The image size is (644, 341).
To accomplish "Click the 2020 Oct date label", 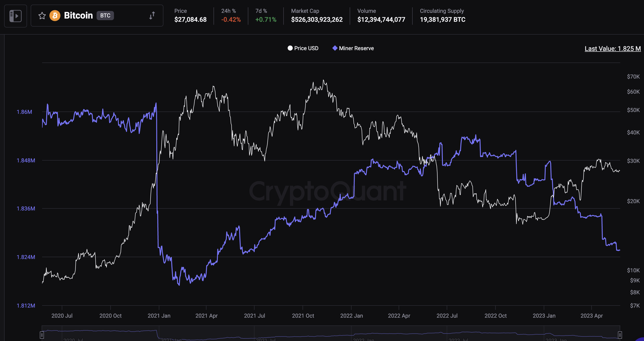I will 111,316.
